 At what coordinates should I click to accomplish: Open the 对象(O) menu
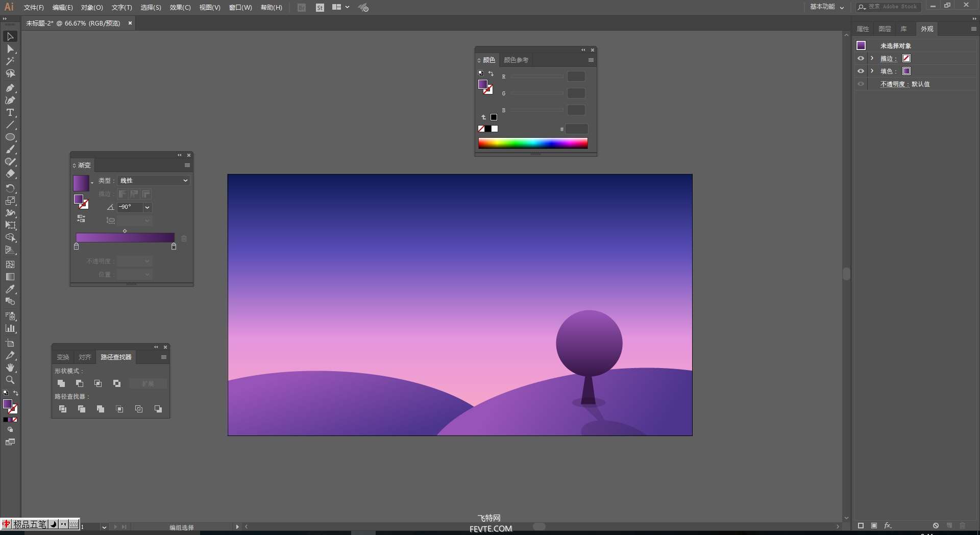pos(92,8)
